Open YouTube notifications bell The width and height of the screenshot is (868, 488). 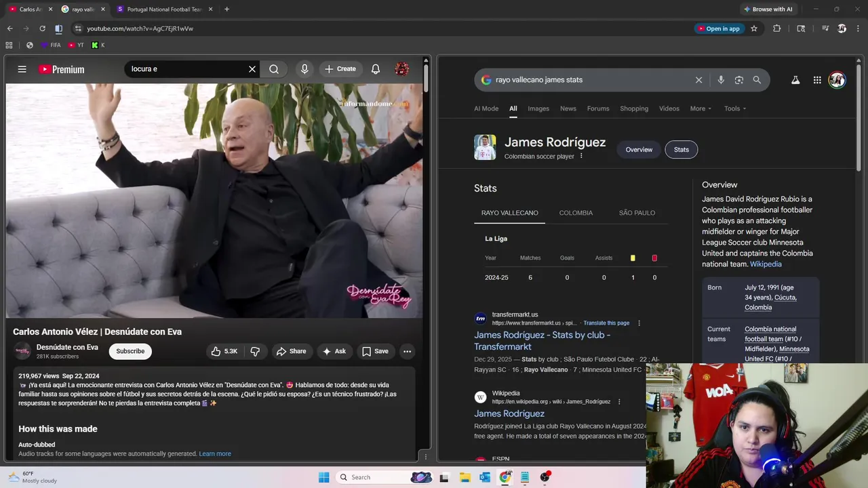point(376,69)
